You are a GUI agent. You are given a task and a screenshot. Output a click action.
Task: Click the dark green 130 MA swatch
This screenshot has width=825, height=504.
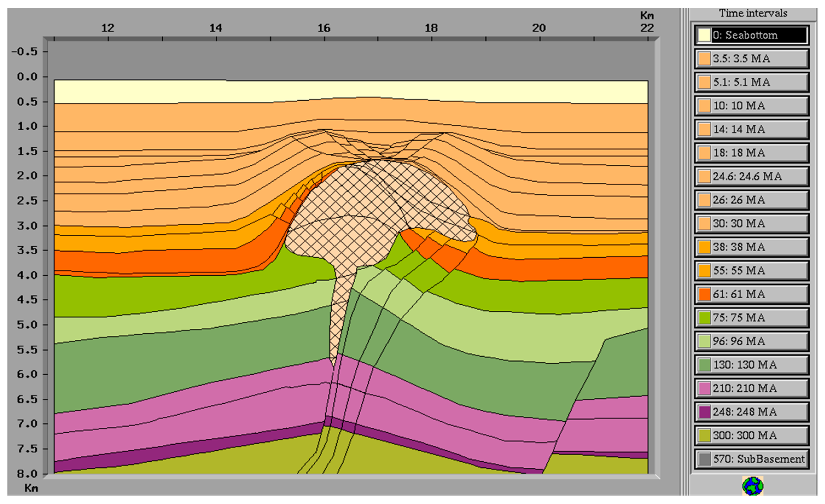point(704,365)
